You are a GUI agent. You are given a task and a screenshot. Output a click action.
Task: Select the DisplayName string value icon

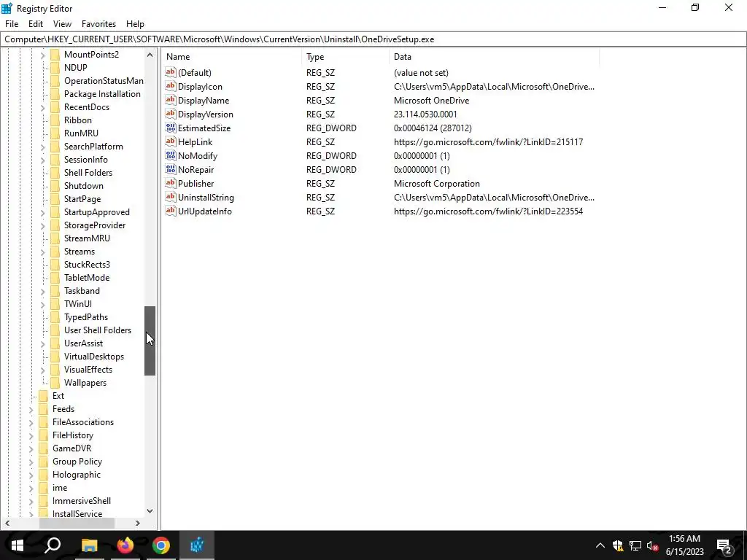click(x=171, y=100)
